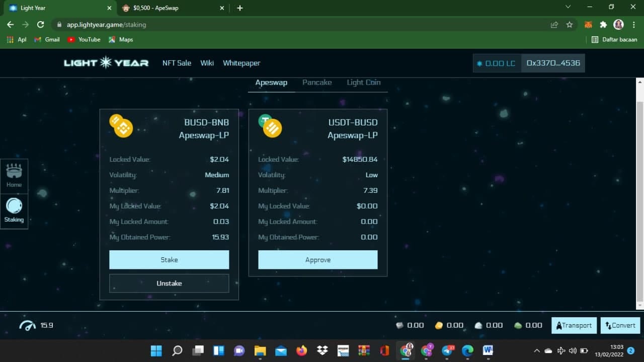Screen dimensions: 644x362
Task: Open the MetaMask fox extension
Action: point(588,24)
